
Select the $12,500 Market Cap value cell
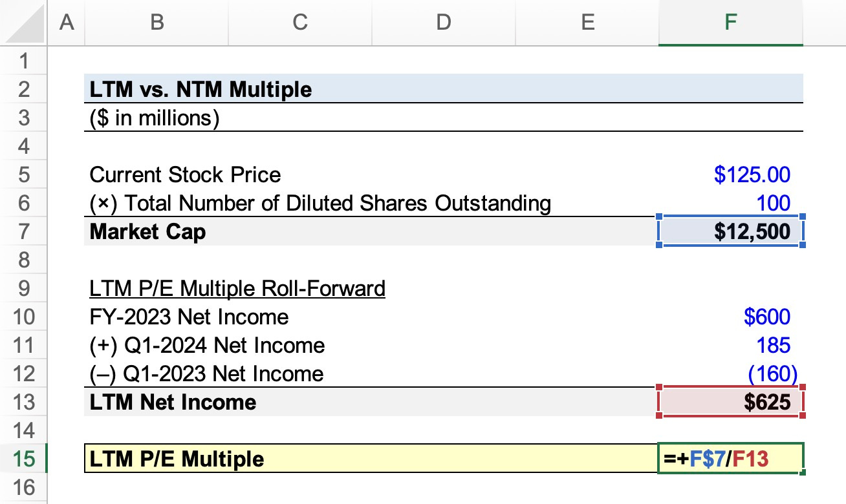[x=730, y=231]
